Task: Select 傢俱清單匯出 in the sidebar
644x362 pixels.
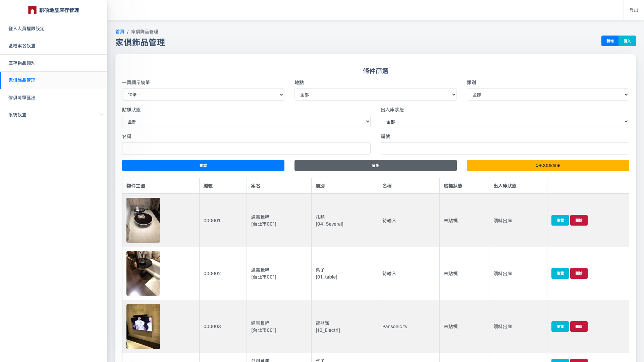Action: click(x=22, y=98)
